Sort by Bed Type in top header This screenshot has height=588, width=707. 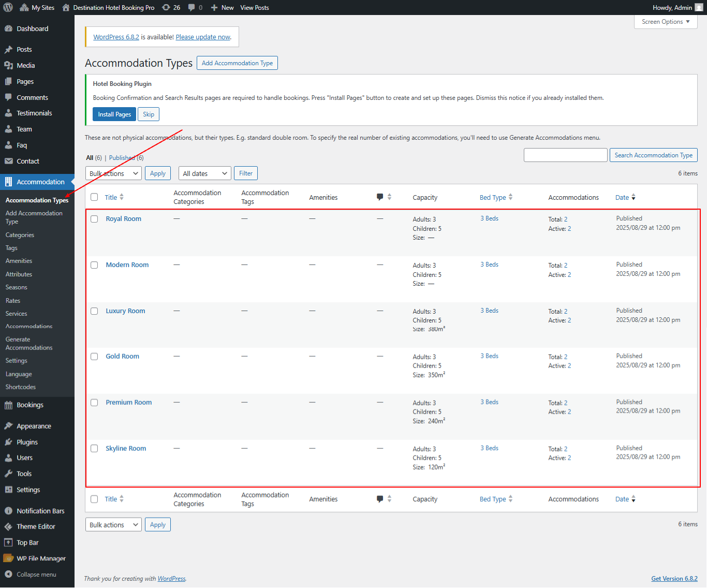coord(496,197)
